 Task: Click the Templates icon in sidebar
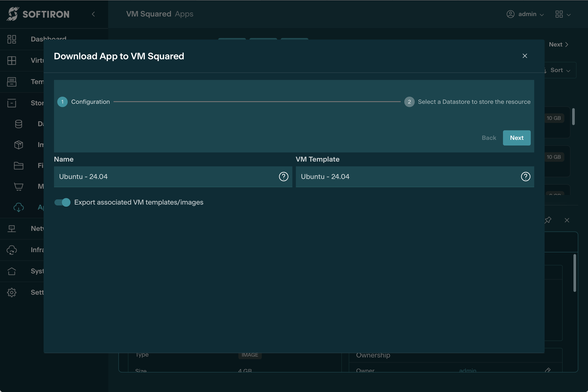click(x=11, y=82)
